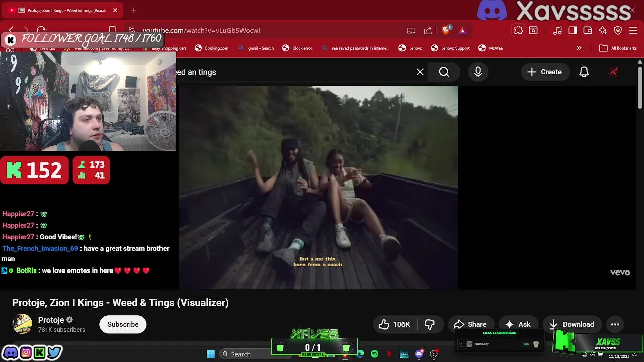The height and width of the screenshot is (362, 644).
Task: Open the Lenovo bookmark
Action: pyautogui.click(x=411, y=48)
